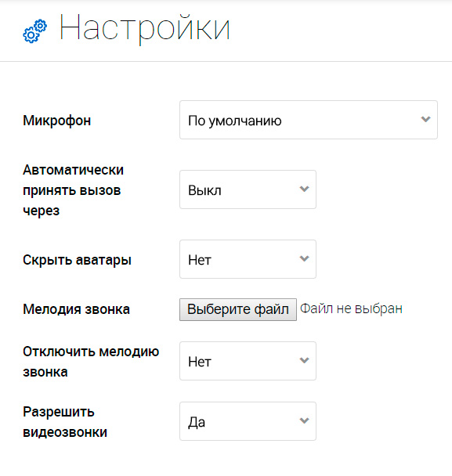Click the Мелодия звонка label
The width and height of the screenshot is (452, 476).
[x=77, y=309]
